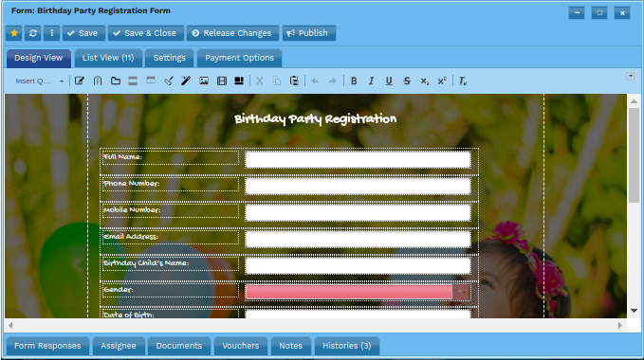Click the vertical scrollbar thumb
This screenshot has width=644, height=360.
pyautogui.click(x=634, y=155)
